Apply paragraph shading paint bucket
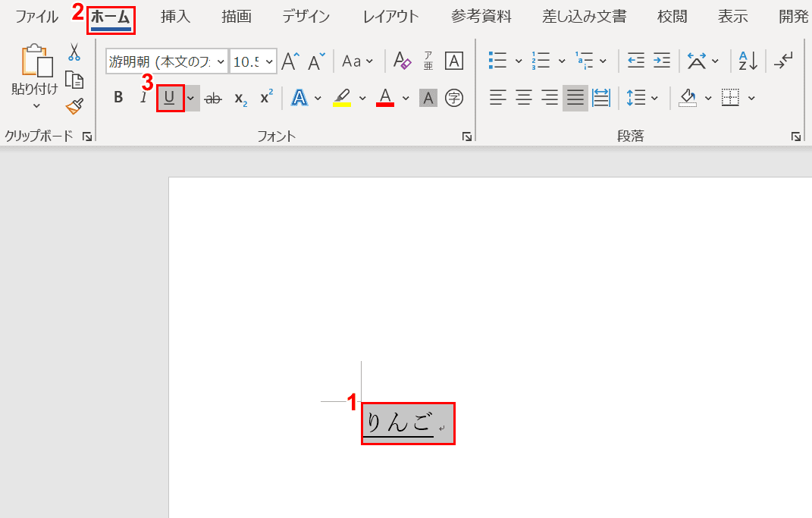This screenshot has width=812, height=518. (x=688, y=97)
